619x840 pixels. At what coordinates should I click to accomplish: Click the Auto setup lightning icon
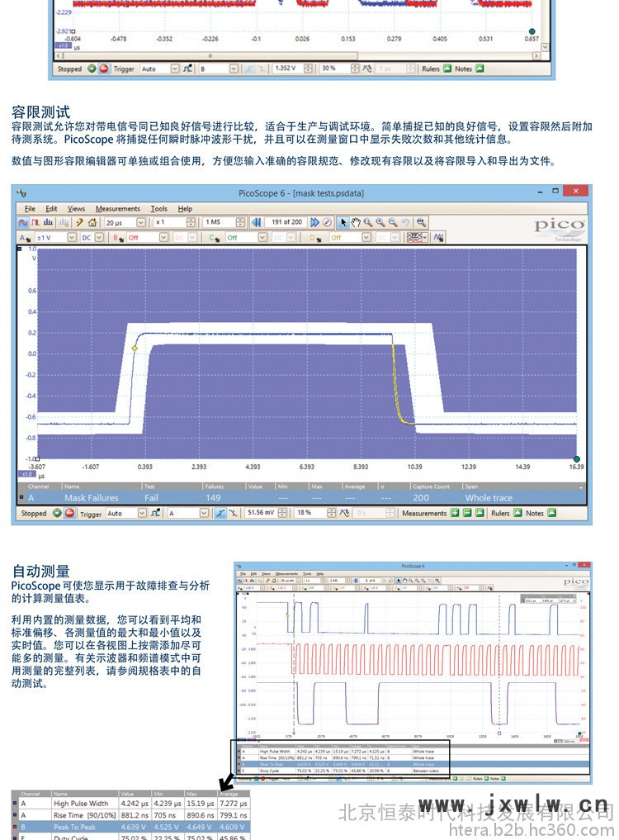point(80,222)
